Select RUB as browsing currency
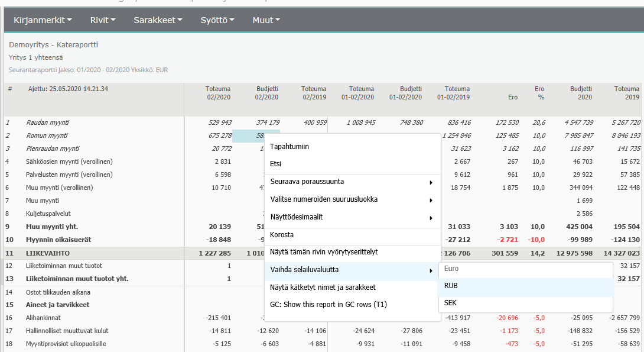The image size is (644, 352). (x=451, y=286)
